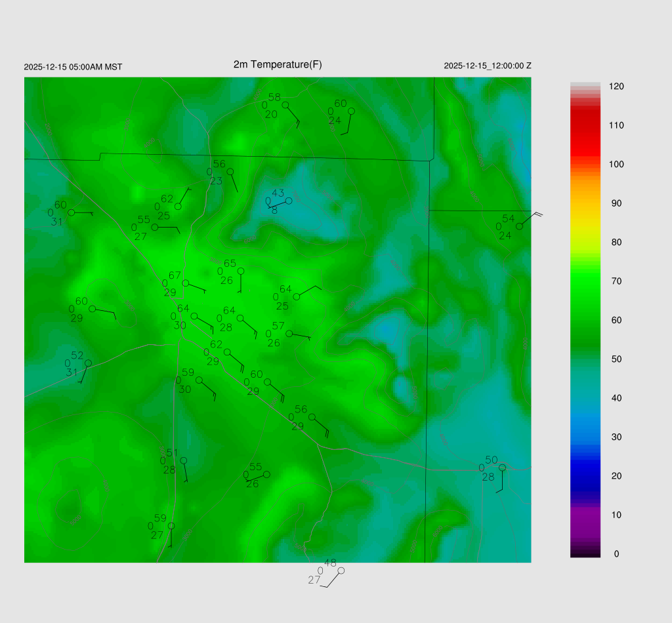The width and height of the screenshot is (672, 623).
Task: Click the 12:00:00 Z timestamp label
Action: tap(488, 66)
